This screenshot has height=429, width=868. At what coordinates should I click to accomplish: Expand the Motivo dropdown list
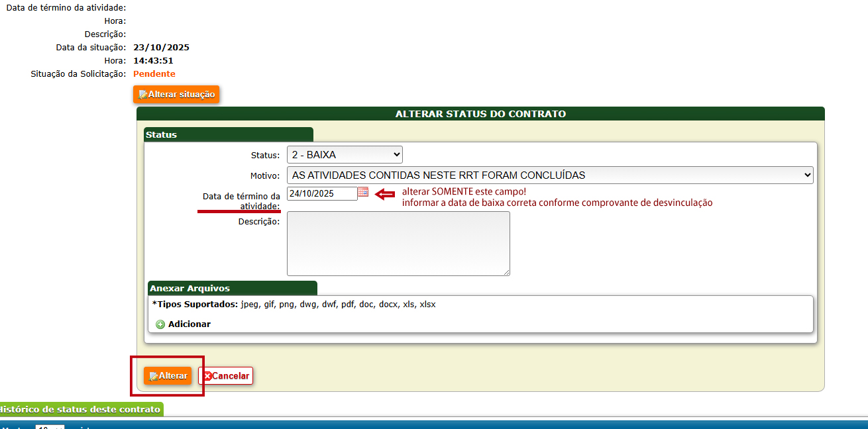click(x=550, y=175)
